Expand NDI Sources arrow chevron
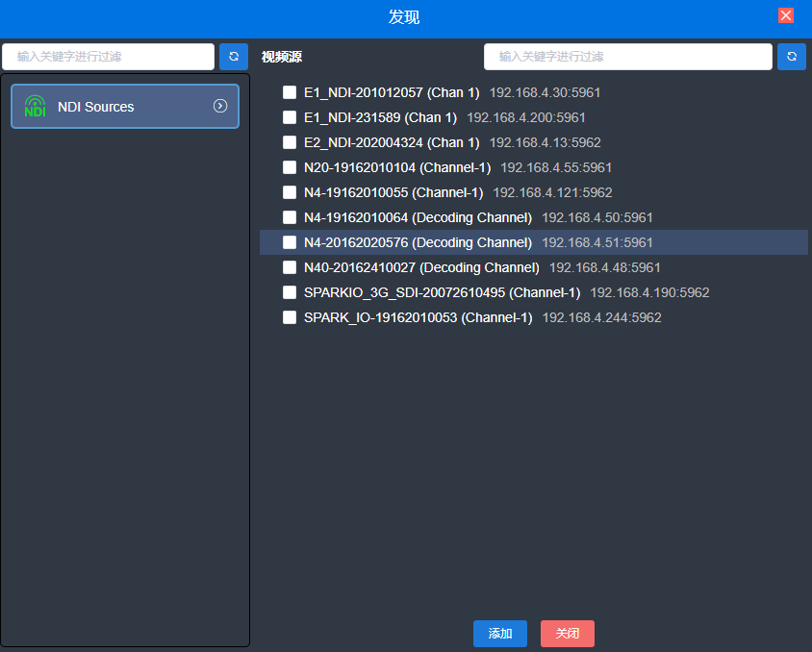The width and height of the screenshot is (812, 652). coord(220,106)
